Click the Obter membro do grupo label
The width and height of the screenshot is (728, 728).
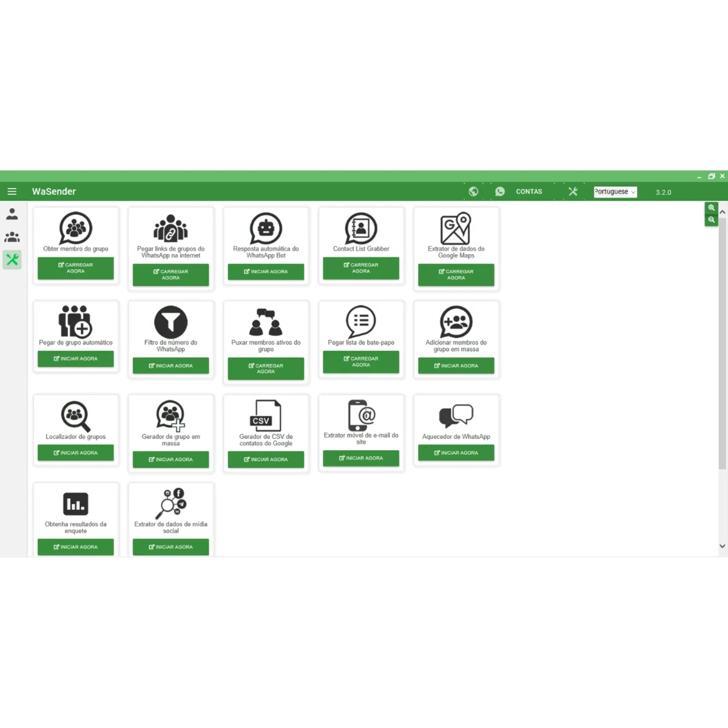tap(76, 249)
